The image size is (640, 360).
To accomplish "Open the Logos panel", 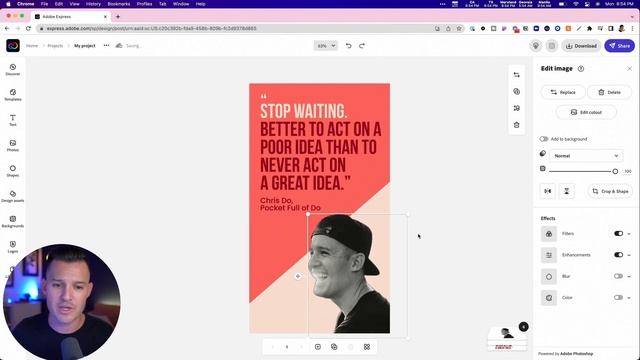I will click(13, 247).
